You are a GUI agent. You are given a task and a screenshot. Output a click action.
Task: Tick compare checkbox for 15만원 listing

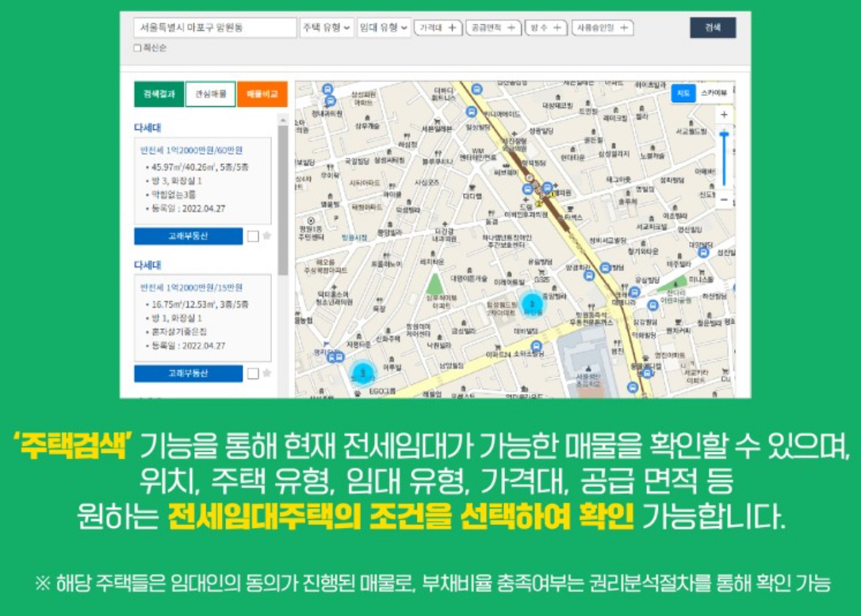[x=253, y=374]
